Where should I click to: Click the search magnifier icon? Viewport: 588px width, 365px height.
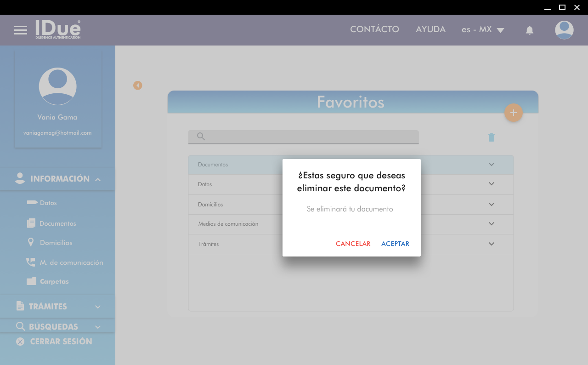click(x=201, y=137)
